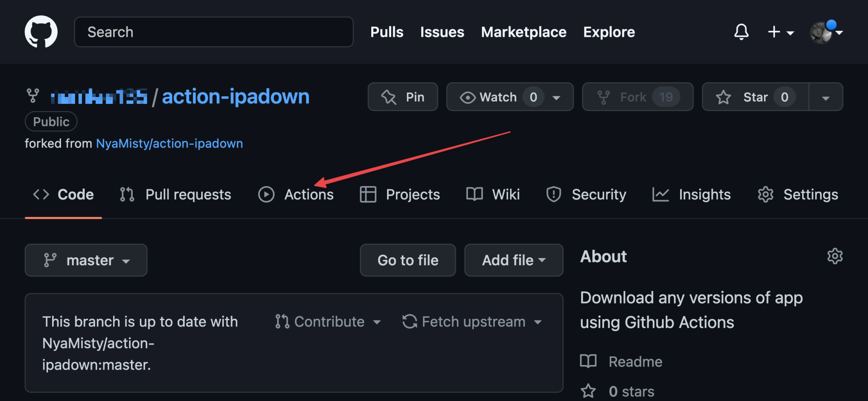The width and height of the screenshot is (868, 401).
Task: Expand the Contribute dropdown
Action: click(328, 322)
